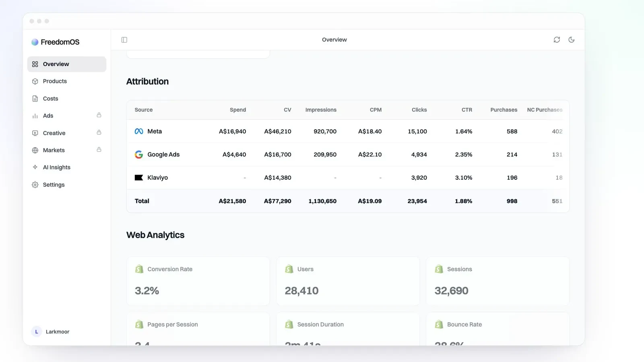Click Meta spend value A$16,940

[232, 132]
